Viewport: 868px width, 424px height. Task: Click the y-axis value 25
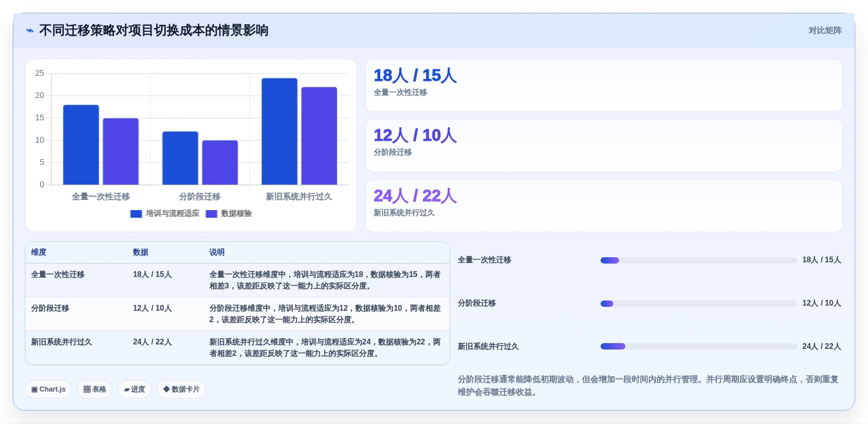(x=39, y=73)
